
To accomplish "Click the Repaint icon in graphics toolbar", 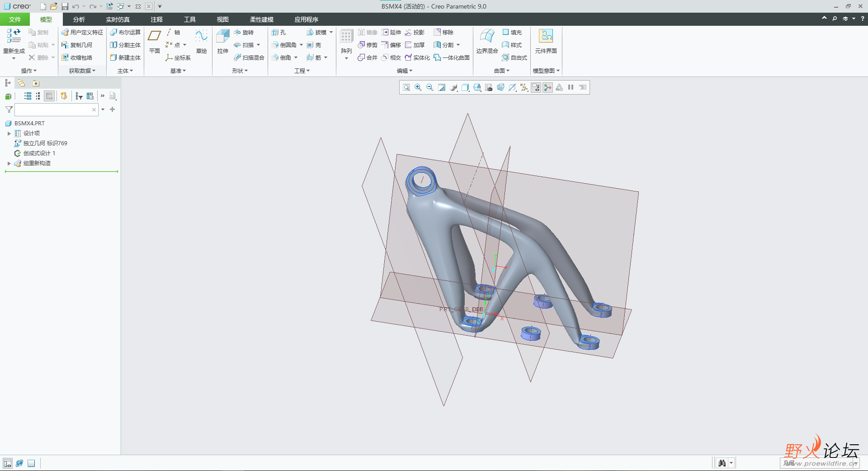I will click(x=442, y=87).
